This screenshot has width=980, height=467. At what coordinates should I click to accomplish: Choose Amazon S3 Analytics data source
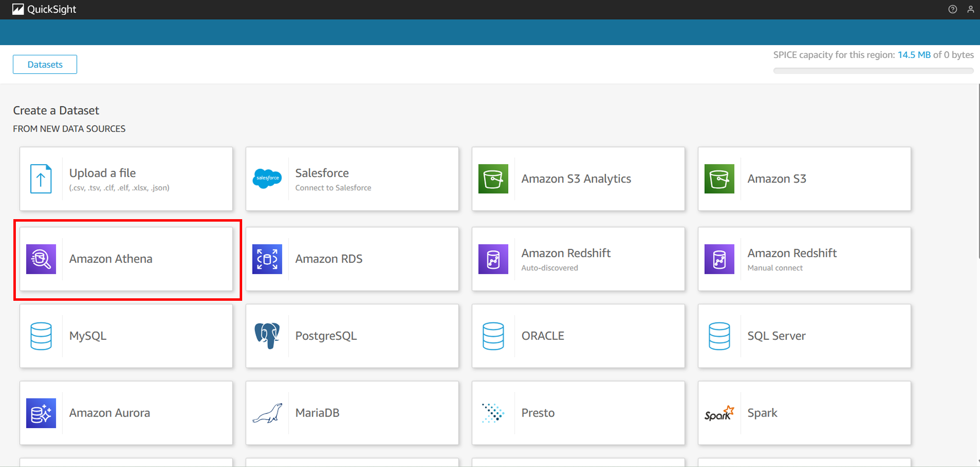click(x=578, y=179)
